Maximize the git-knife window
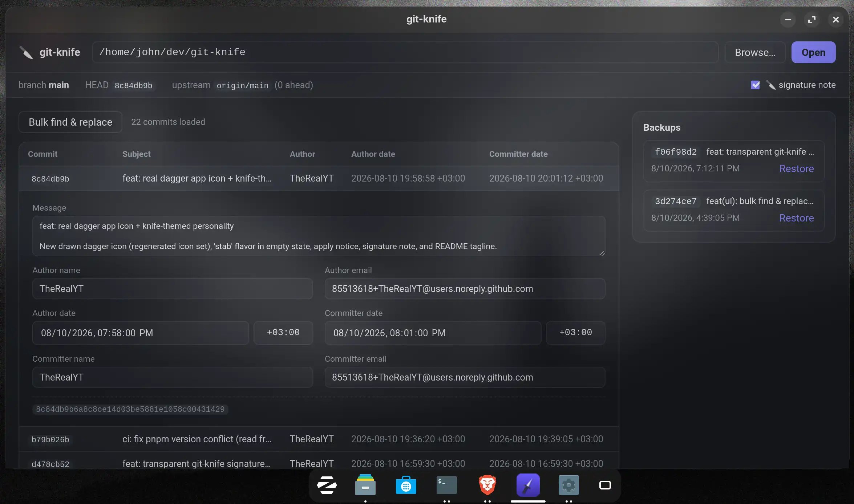Viewport: 854px width, 504px height. [x=812, y=20]
